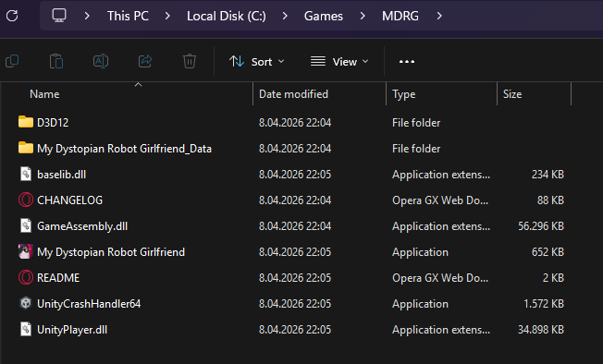Click MDRG in the breadcrumb path
603x364 pixels.
[x=400, y=16]
